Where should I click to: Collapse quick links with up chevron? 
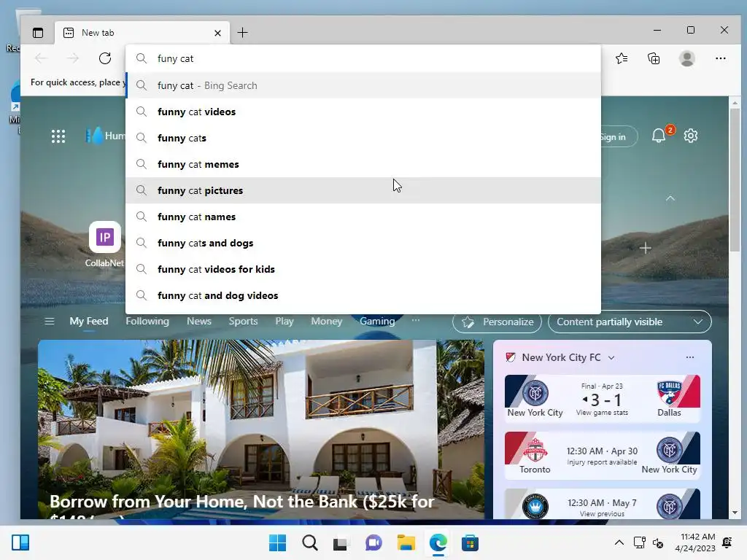pos(670,198)
